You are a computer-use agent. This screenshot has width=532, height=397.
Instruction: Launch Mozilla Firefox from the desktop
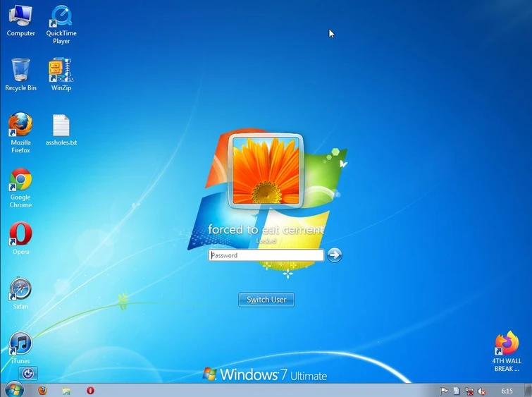(20, 133)
